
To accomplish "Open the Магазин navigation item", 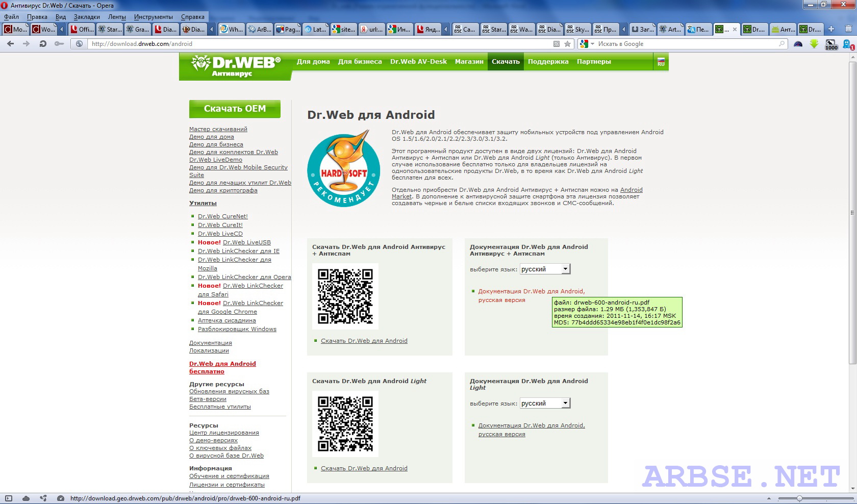I will (469, 61).
